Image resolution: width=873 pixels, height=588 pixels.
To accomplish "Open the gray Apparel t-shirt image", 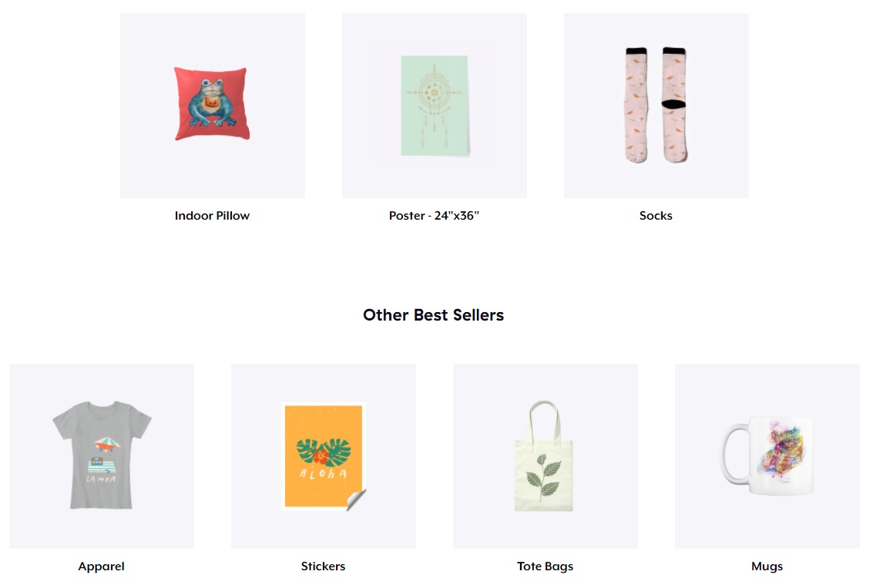I will [102, 456].
